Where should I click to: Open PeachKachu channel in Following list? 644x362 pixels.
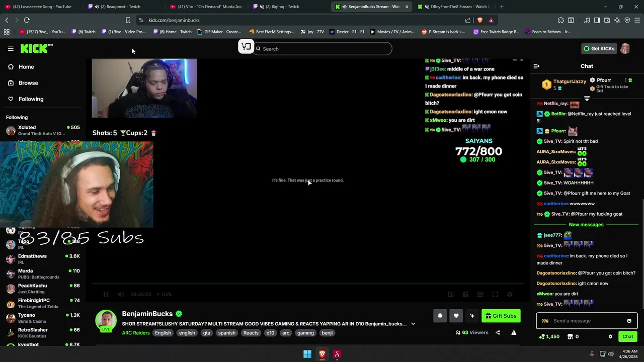click(43, 288)
